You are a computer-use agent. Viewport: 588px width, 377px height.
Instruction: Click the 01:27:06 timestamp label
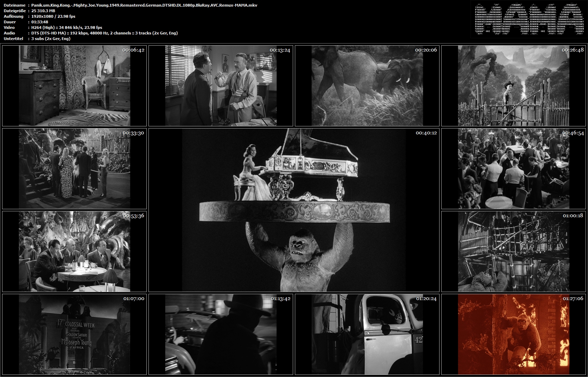coord(573,298)
